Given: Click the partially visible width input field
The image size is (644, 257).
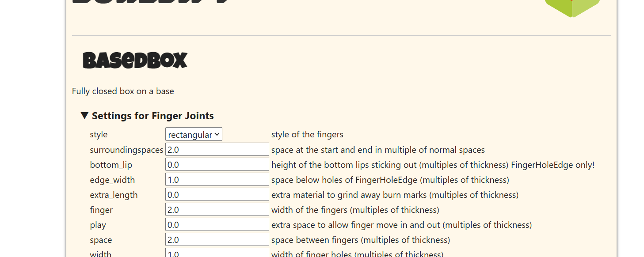Looking at the screenshot, I should click(x=217, y=253).
